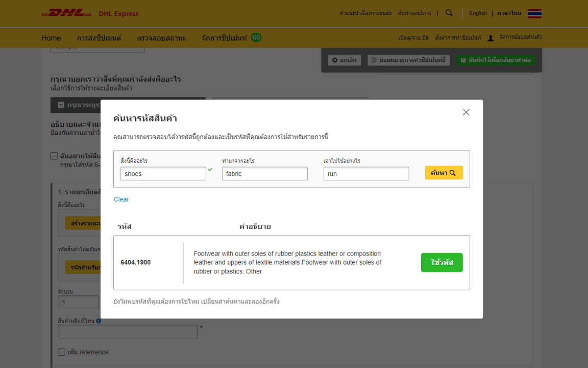This screenshot has height=368, width=588.
Task: Toggle the เพิ่ม referrence checkbox
Action: coord(61,352)
